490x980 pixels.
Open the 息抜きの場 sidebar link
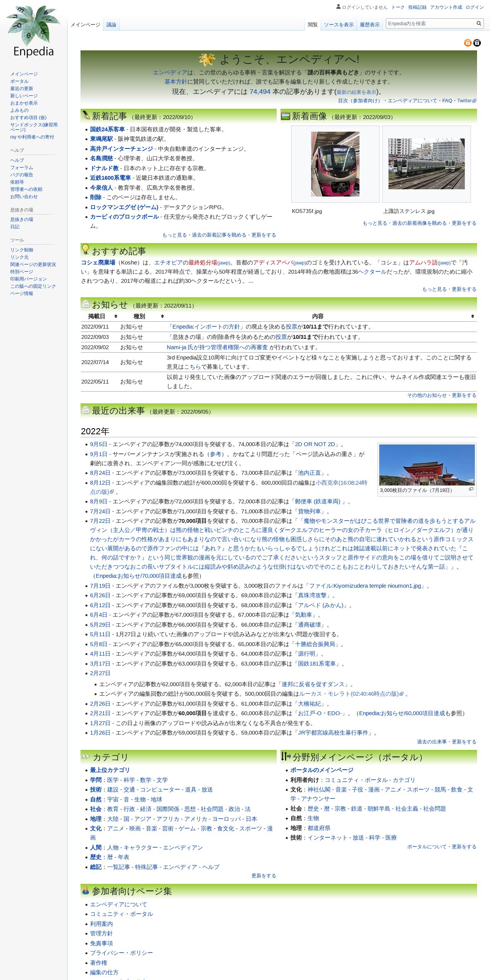22,219
